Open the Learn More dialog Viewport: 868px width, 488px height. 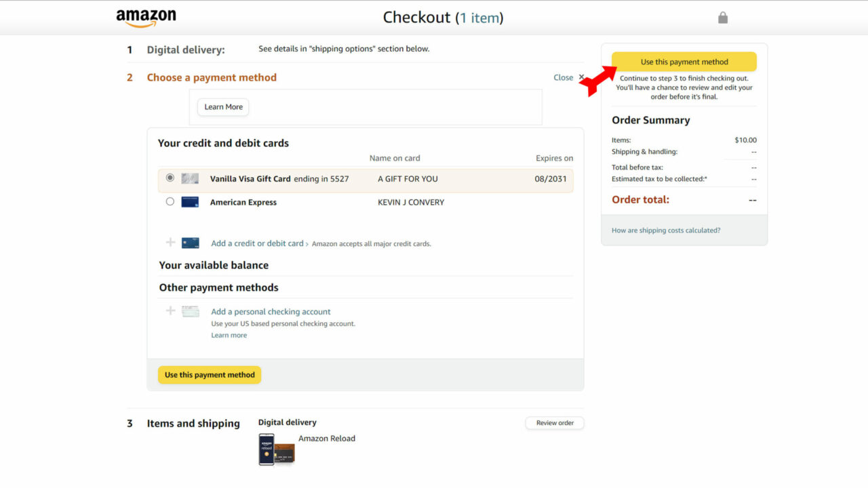coord(222,106)
